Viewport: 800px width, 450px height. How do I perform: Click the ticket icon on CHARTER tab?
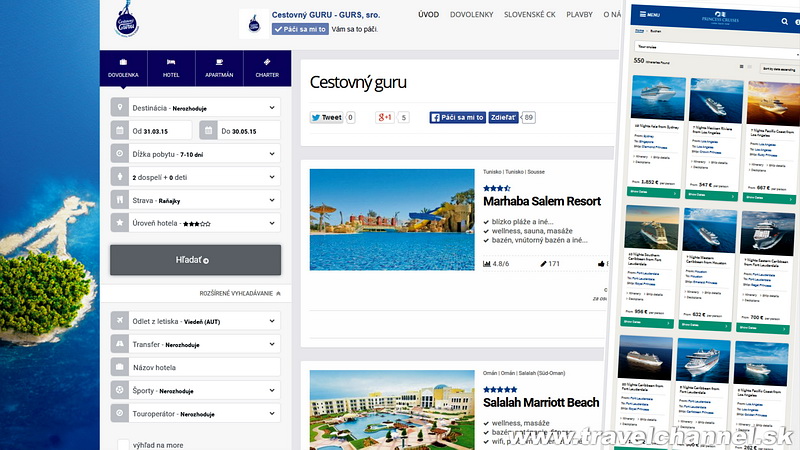pos(267,62)
